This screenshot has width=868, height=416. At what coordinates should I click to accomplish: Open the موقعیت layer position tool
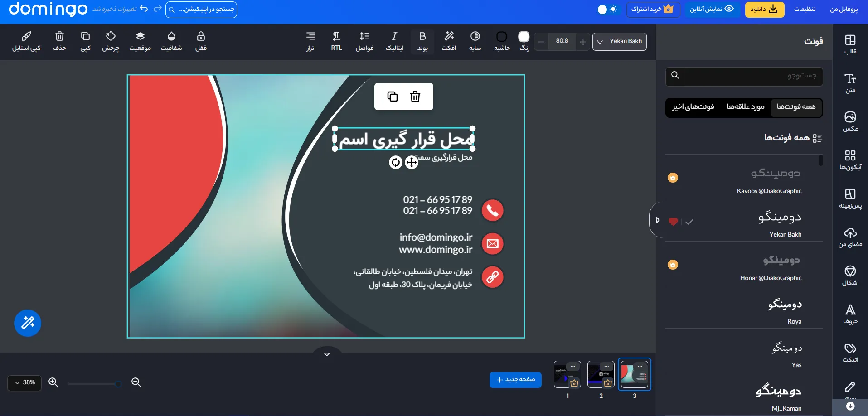140,41
